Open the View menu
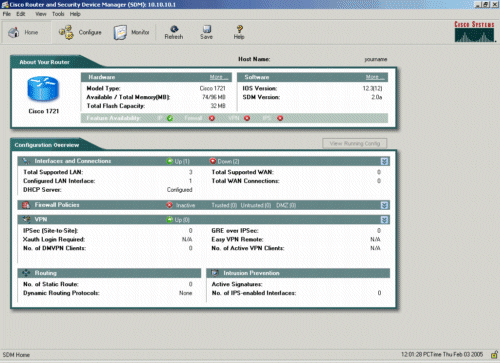The image size is (500, 363). [x=41, y=14]
